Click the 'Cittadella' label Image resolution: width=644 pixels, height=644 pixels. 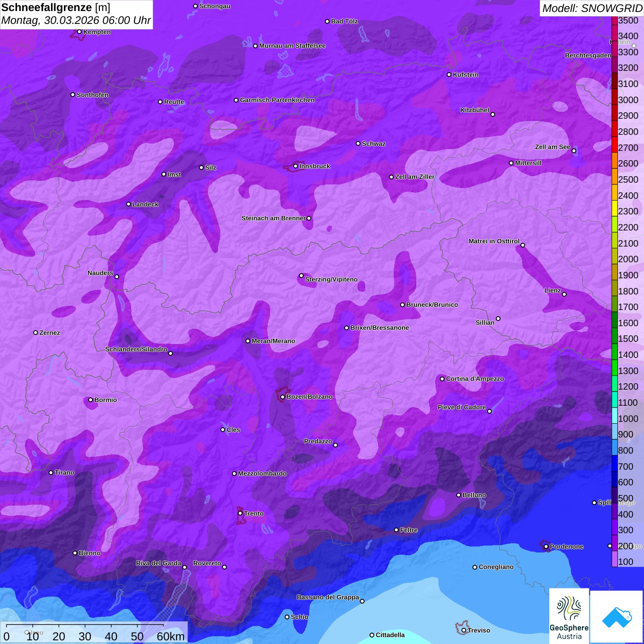[390, 635]
